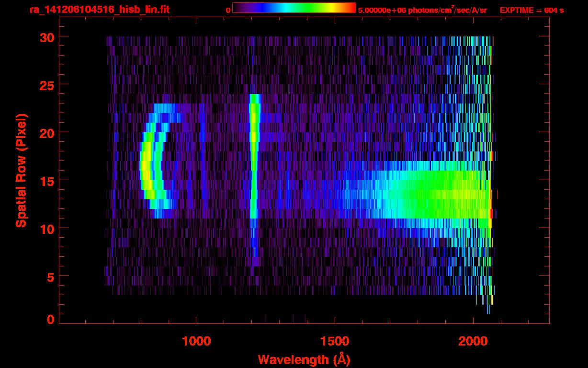Click the Spatial Row (Pixel) axis title
The height and width of the screenshot is (368, 588).
(x=22, y=171)
